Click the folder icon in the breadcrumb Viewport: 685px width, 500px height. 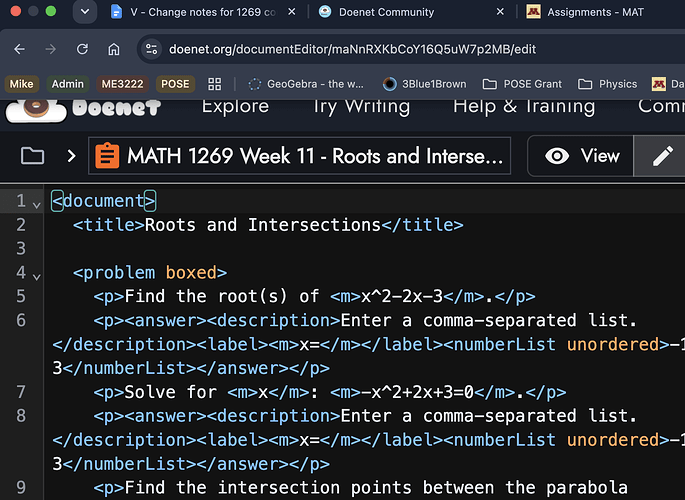[x=33, y=155]
